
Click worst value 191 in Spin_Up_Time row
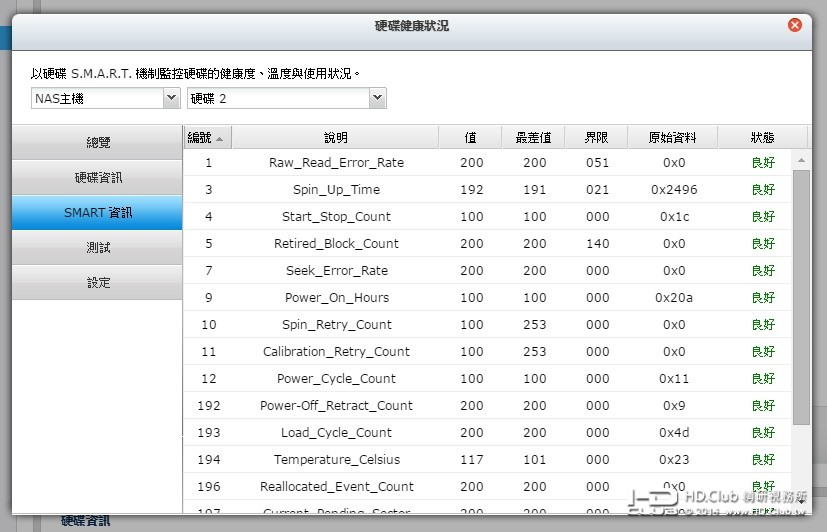pyautogui.click(x=535, y=189)
